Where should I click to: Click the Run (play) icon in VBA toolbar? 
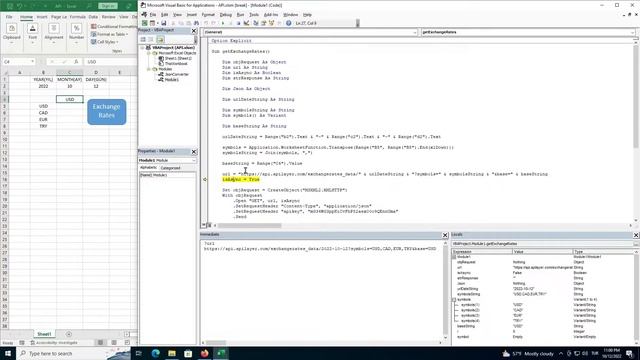[x=223, y=23]
